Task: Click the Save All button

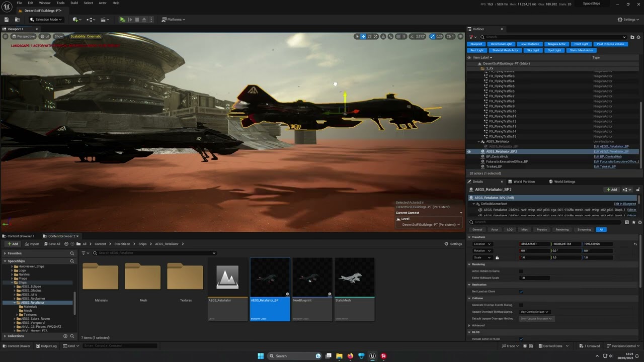Action: coord(52,244)
